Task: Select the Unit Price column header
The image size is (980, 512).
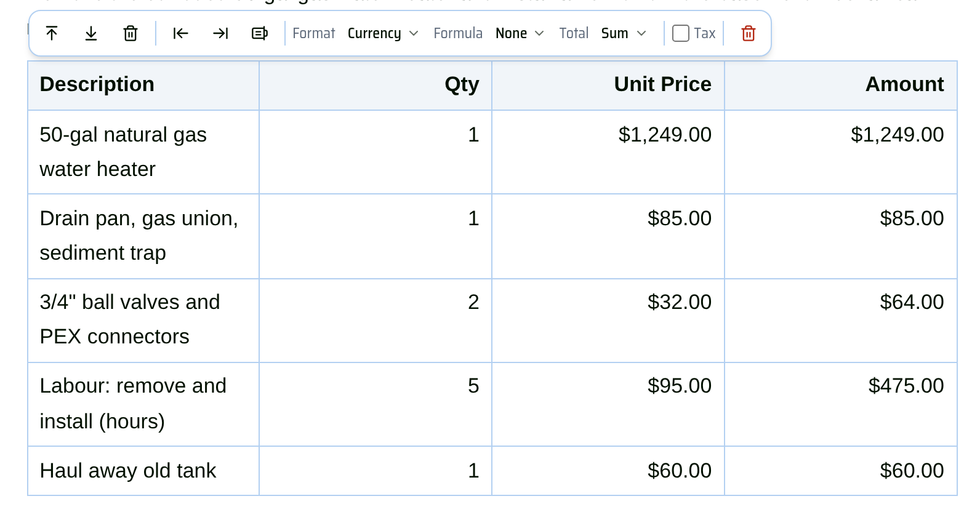Action: 608,86
